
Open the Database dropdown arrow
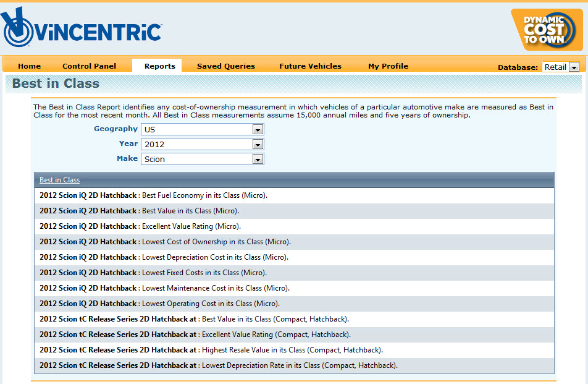(x=574, y=67)
